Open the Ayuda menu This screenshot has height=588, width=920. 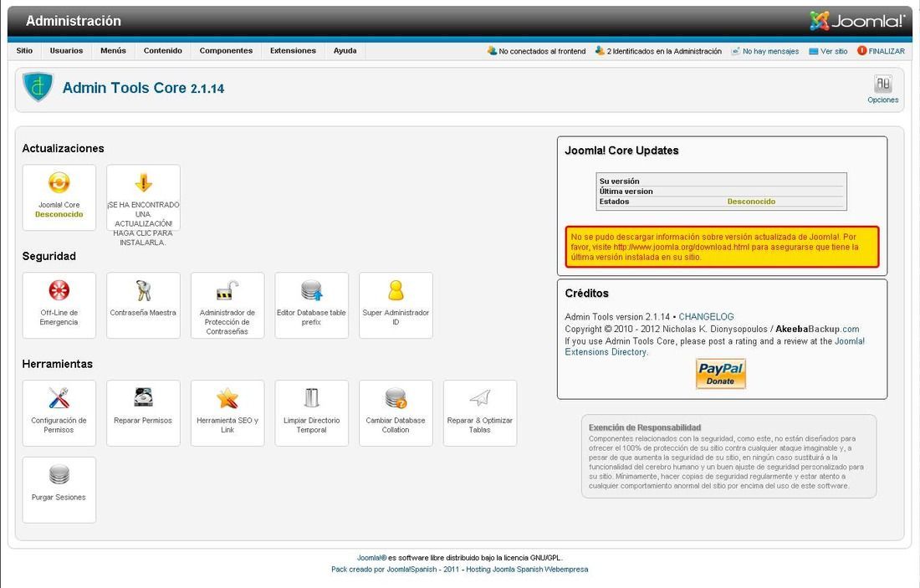(x=345, y=51)
